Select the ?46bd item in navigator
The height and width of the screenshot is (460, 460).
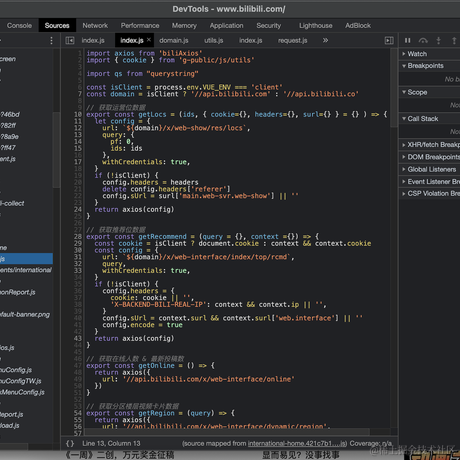(10, 114)
